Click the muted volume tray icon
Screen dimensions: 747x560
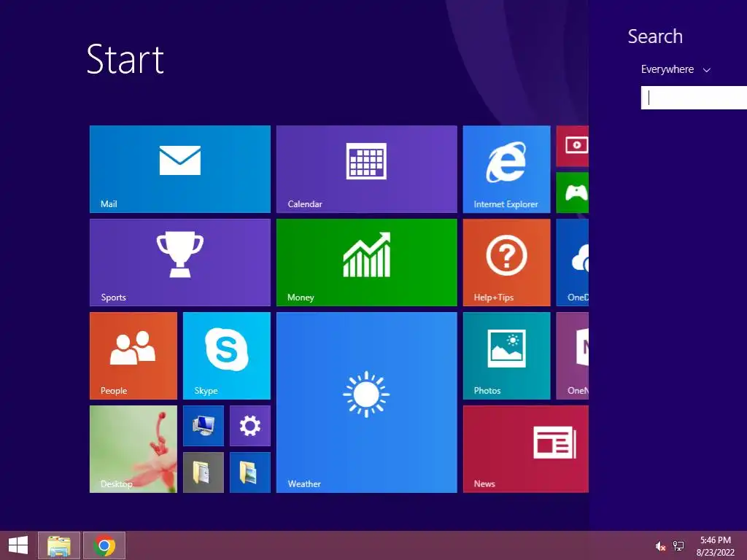(x=660, y=546)
